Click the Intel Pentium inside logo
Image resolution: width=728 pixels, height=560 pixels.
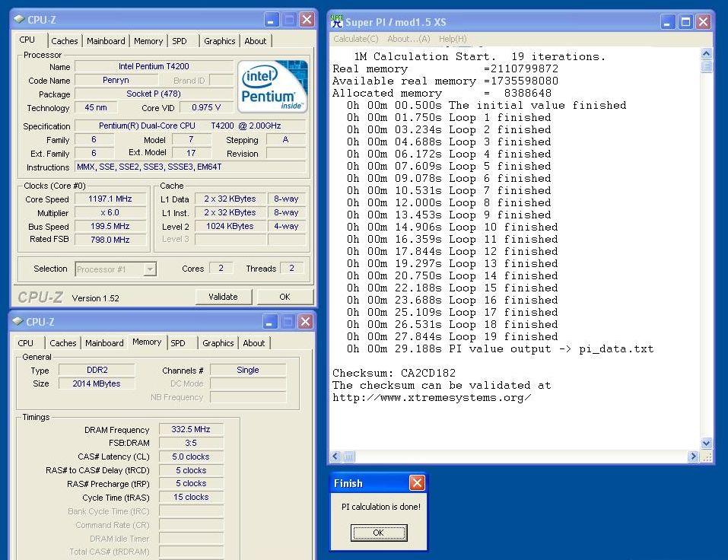click(272, 87)
